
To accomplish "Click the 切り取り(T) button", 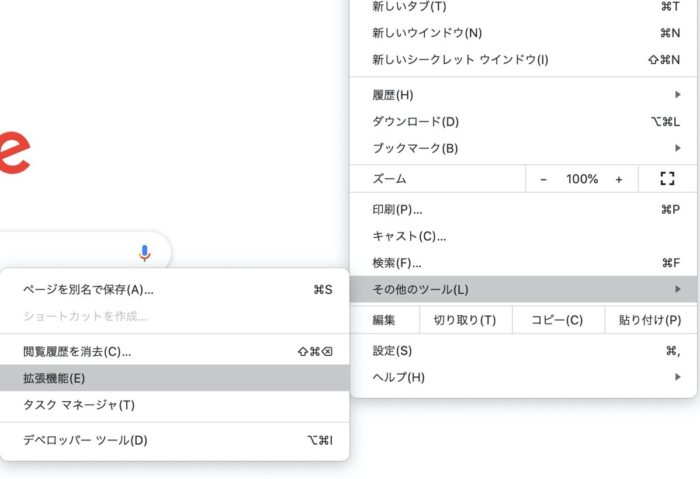I will pos(464,320).
